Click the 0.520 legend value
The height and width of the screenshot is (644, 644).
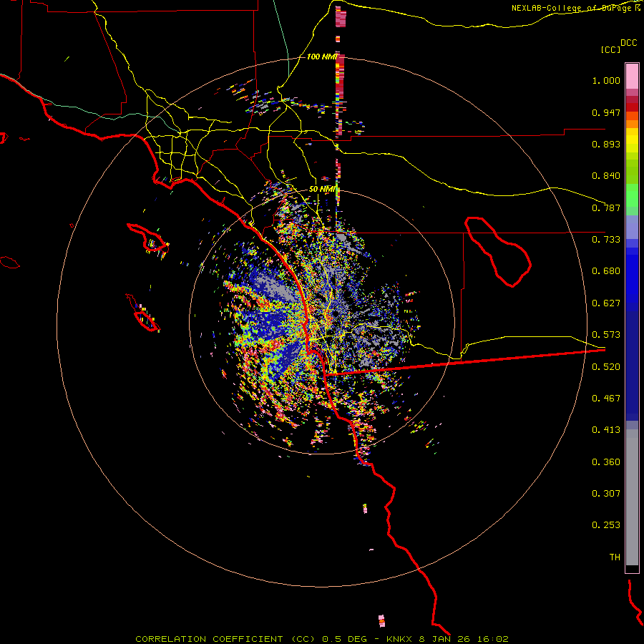click(606, 367)
